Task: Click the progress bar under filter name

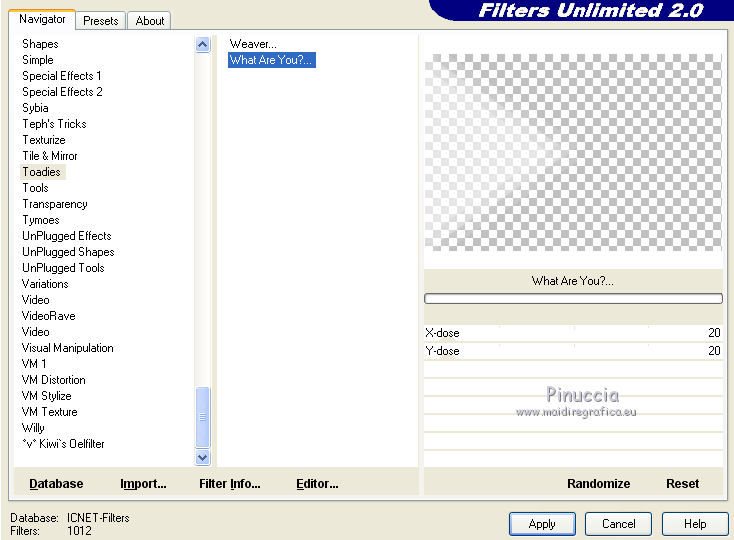Action: point(573,299)
